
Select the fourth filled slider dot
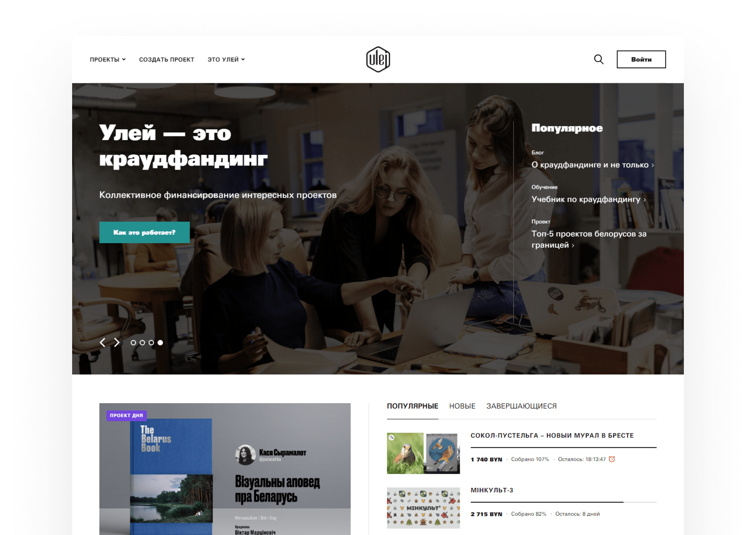(x=160, y=342)
